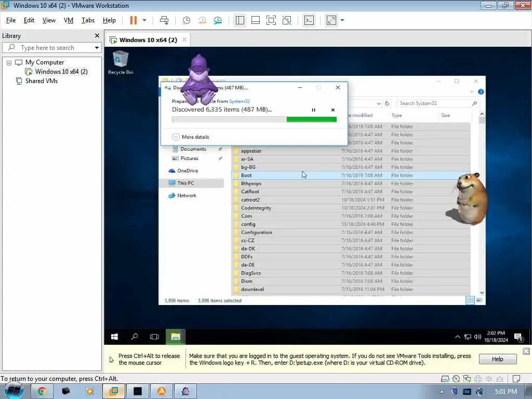Open the power options dropdown beside the pause button
The width and height of the screenshot is (532, 399).
pyautogui.click(x=144, y=20)
